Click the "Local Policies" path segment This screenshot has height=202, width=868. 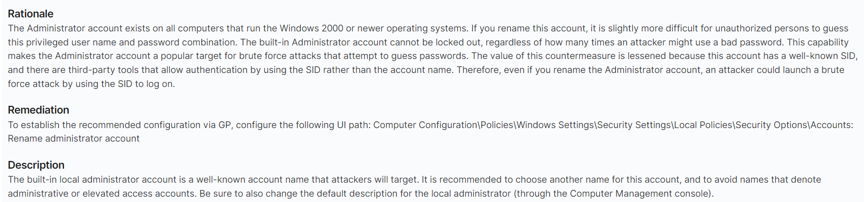point(703,125)
